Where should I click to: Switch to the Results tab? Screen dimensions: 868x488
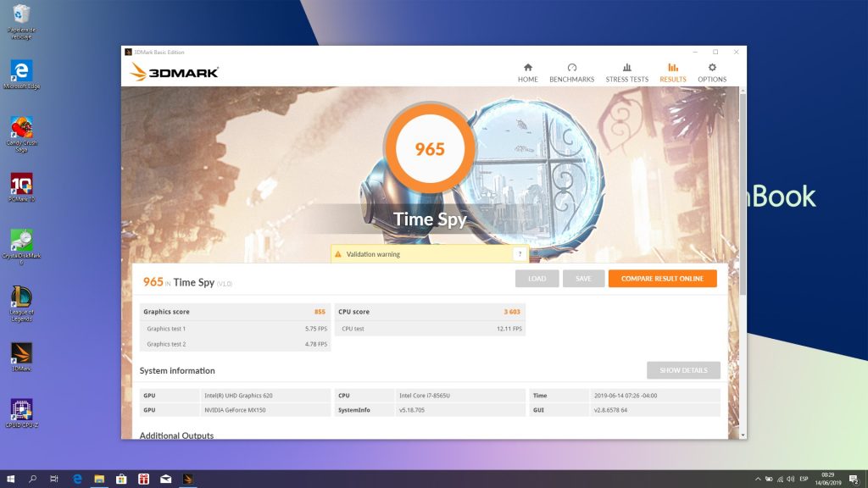pos(672,73)
